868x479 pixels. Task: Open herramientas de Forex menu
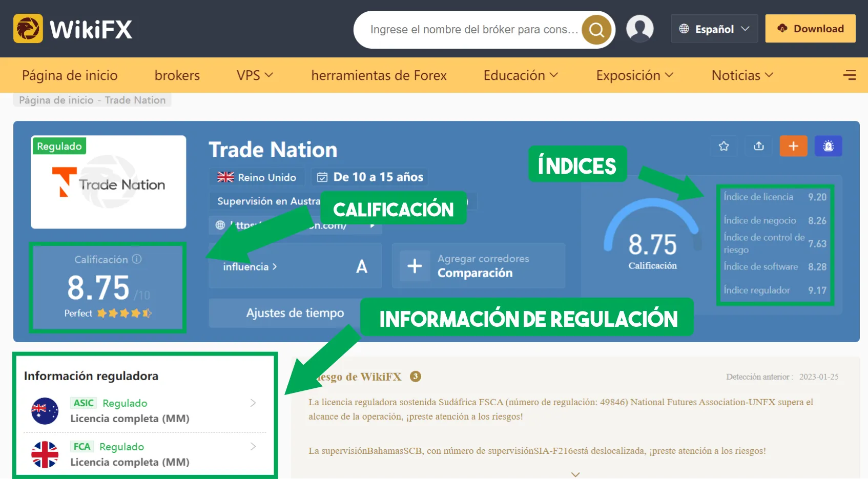point(379,75)
